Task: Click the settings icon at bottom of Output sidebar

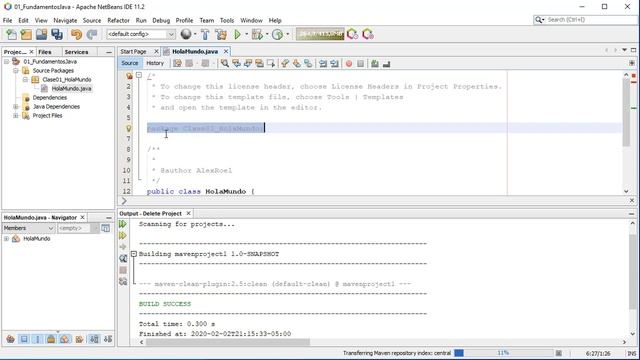Action: pyautogui.click(x=123, y=282)
